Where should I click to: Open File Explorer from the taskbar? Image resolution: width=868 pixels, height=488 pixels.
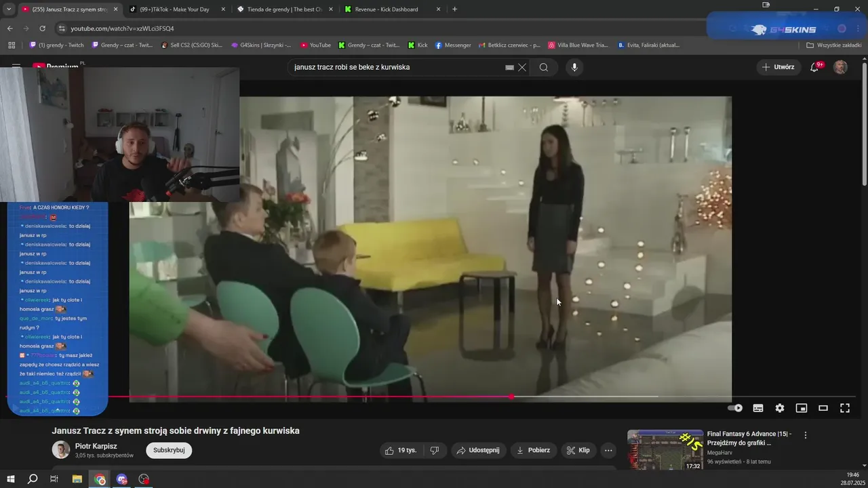[x=77, y=479]
